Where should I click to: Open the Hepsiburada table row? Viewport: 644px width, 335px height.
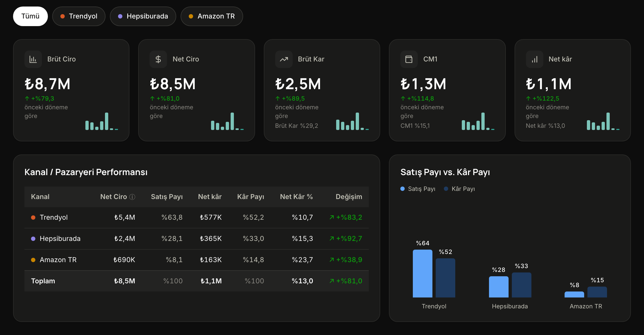[197, 239]
